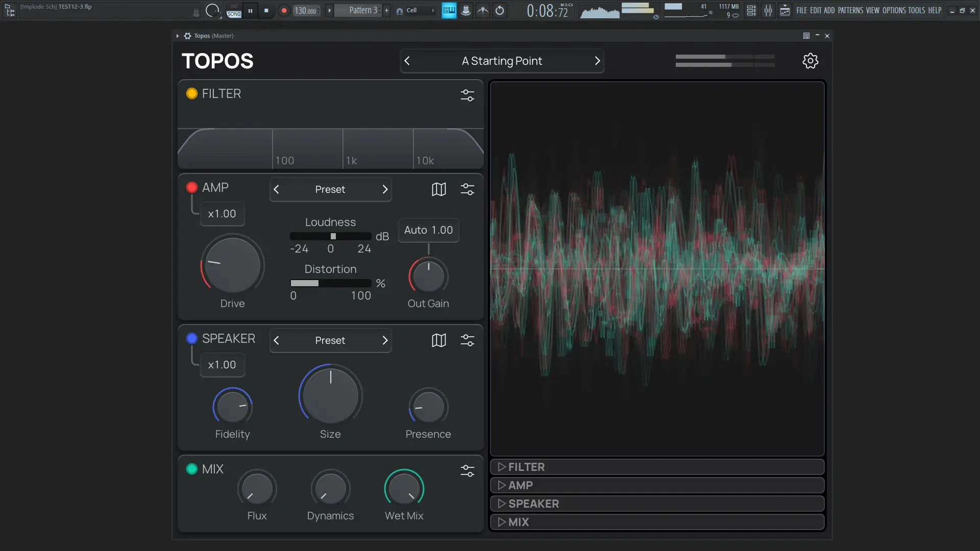
Task: Go to the next AMP preset arrow
Action: coord(385,189)
